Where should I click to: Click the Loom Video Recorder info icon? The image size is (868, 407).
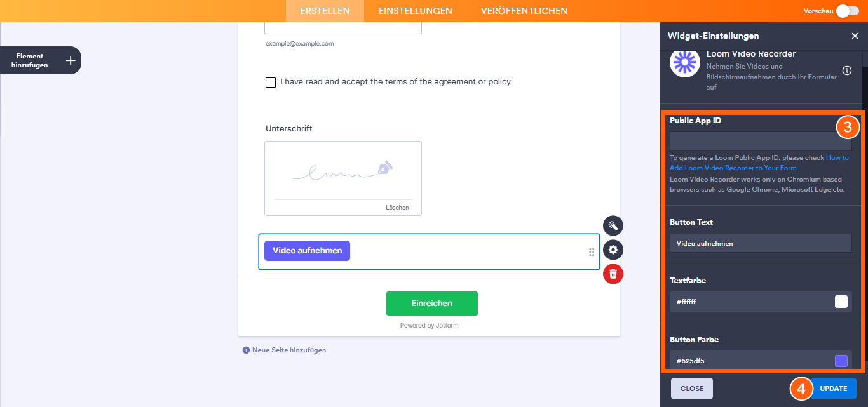847,70
